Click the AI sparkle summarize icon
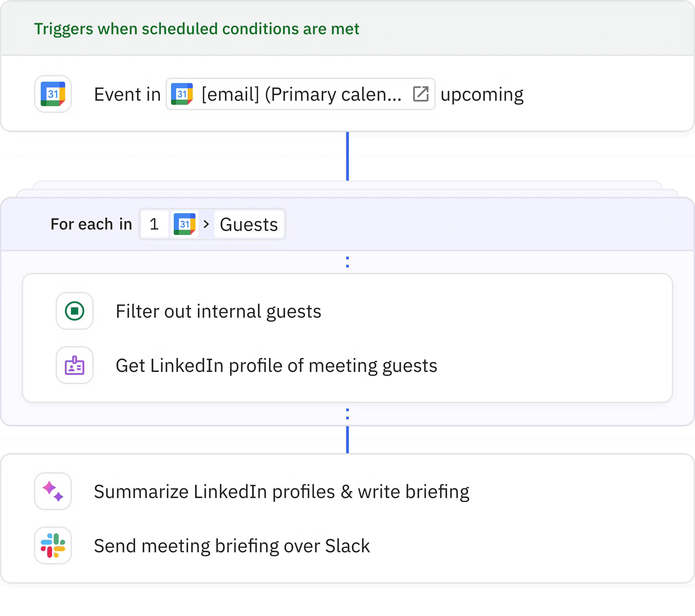This screenshot has height=616, width=695. [53, 491]
